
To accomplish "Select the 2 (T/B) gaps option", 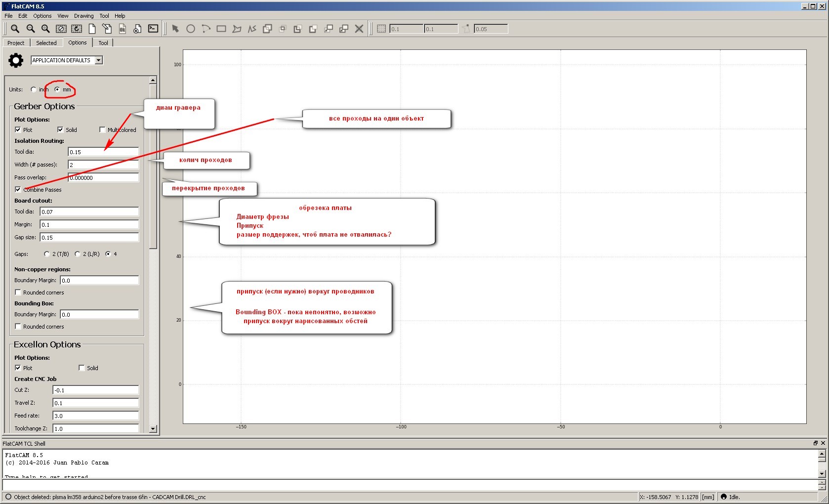I will coord(47,254).
